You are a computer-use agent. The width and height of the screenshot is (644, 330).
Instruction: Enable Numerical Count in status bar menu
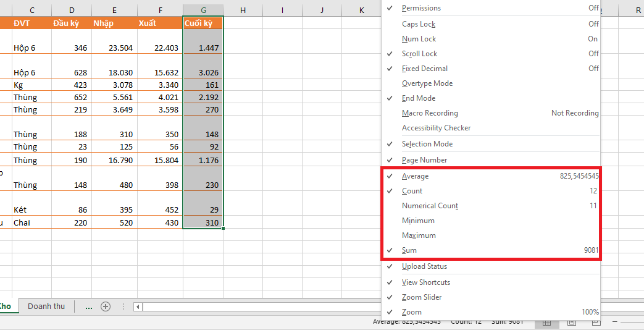[x=430, y=206]
